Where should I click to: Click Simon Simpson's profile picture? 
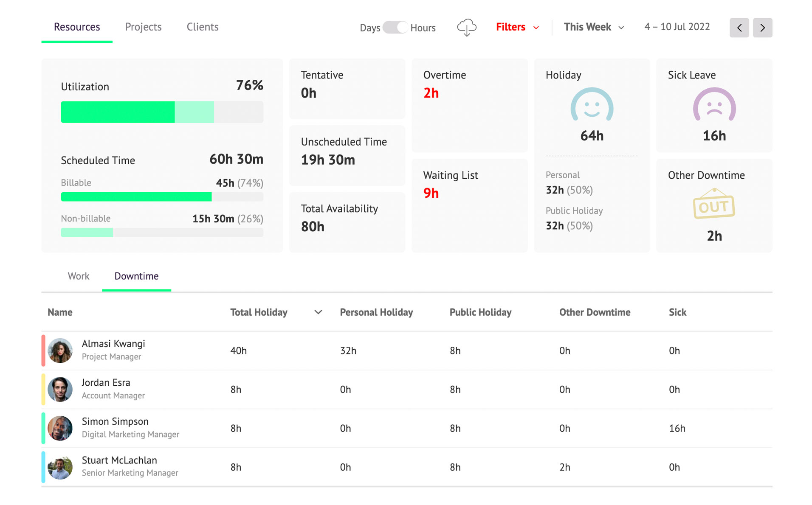click(60, 428)
